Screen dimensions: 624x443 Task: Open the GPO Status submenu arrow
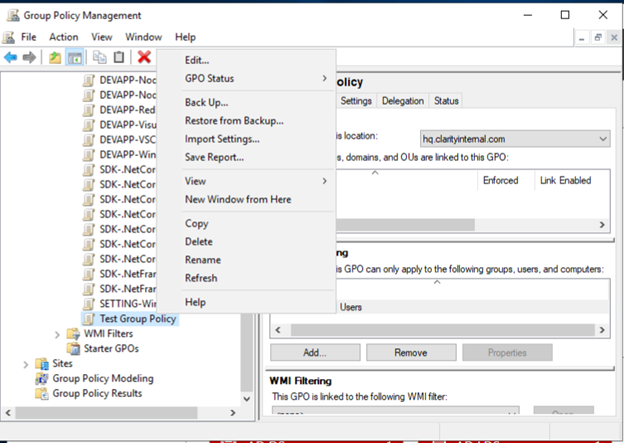pos(325,78)
